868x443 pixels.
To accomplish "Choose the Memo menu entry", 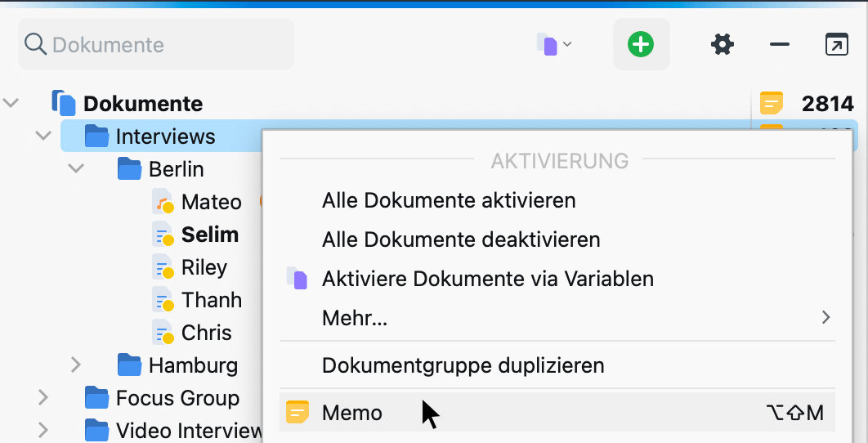I will [557, 413].
